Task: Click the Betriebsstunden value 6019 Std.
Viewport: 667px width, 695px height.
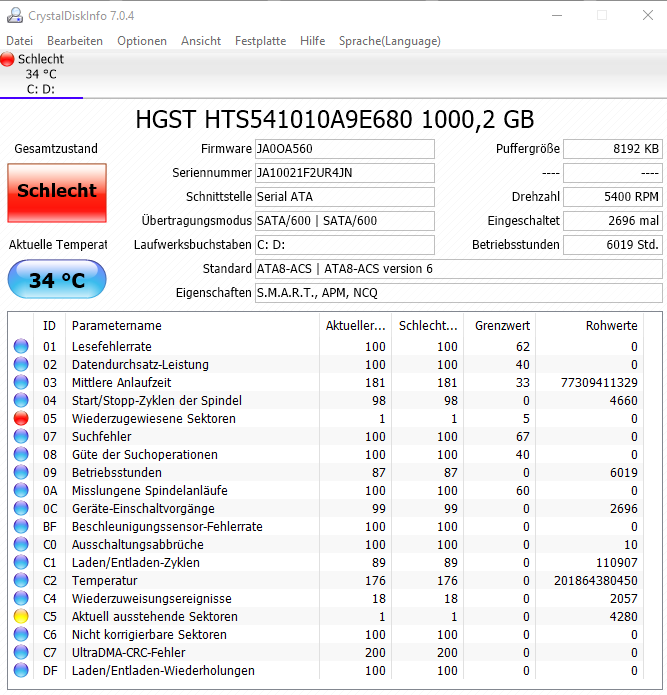Action: point(613,245)
